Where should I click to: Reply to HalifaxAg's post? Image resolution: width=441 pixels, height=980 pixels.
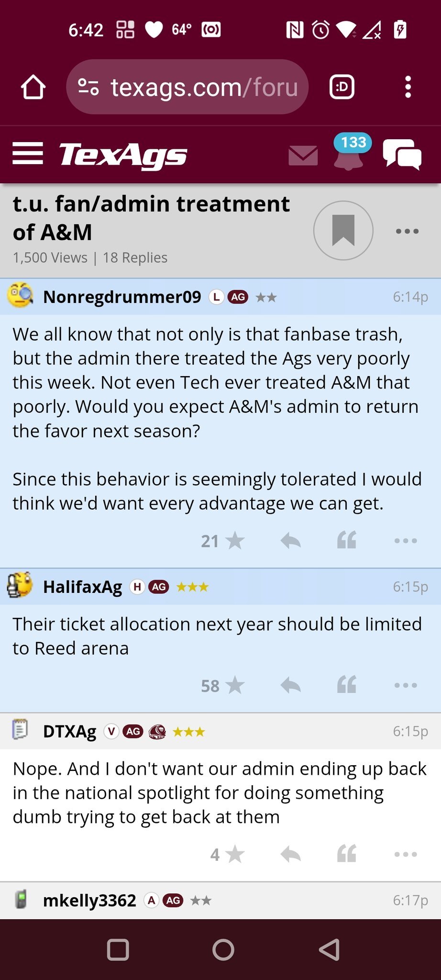[290, 686]
